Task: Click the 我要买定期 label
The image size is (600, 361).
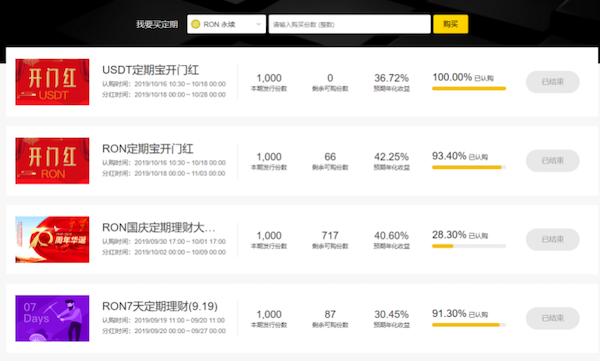Action: [x=157, y=25]
